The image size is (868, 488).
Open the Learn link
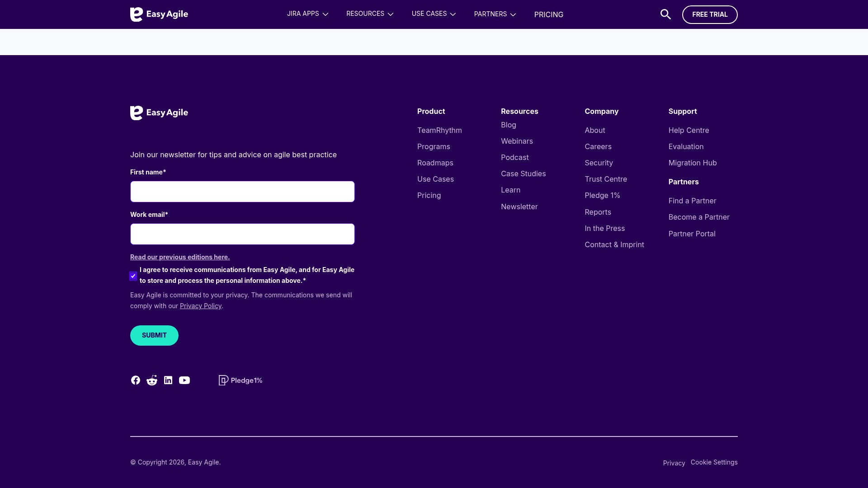(x=511, y=190)
